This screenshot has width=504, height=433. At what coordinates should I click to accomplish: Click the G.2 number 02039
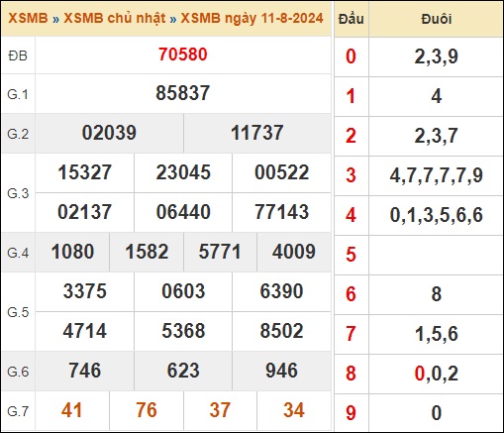pyautogui.click(x=109, y=133)
